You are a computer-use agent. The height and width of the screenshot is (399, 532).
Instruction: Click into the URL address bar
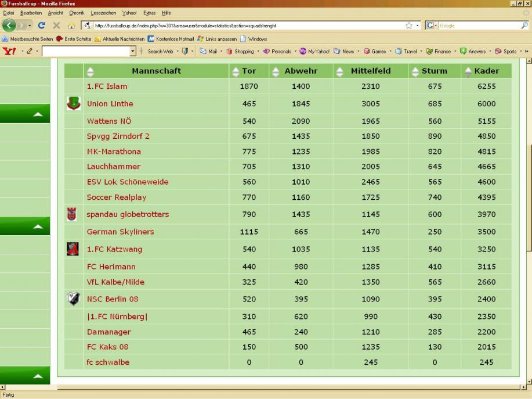(x=244, y=26)
